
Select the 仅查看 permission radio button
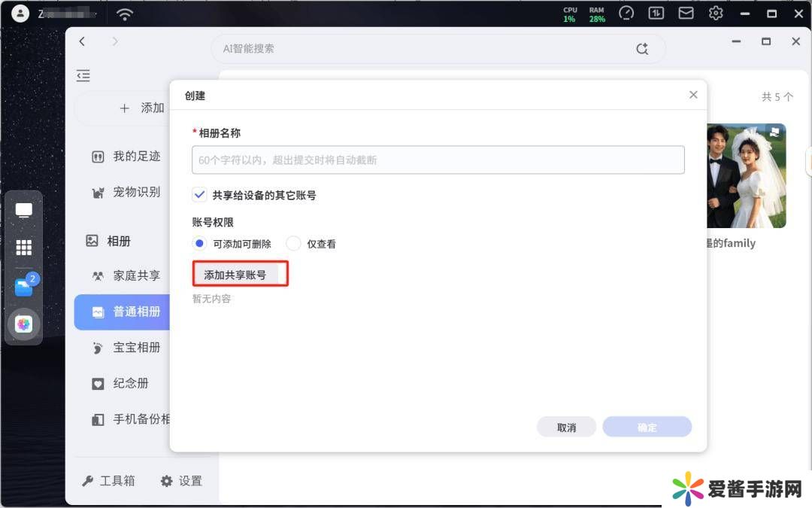pos(294,244)
